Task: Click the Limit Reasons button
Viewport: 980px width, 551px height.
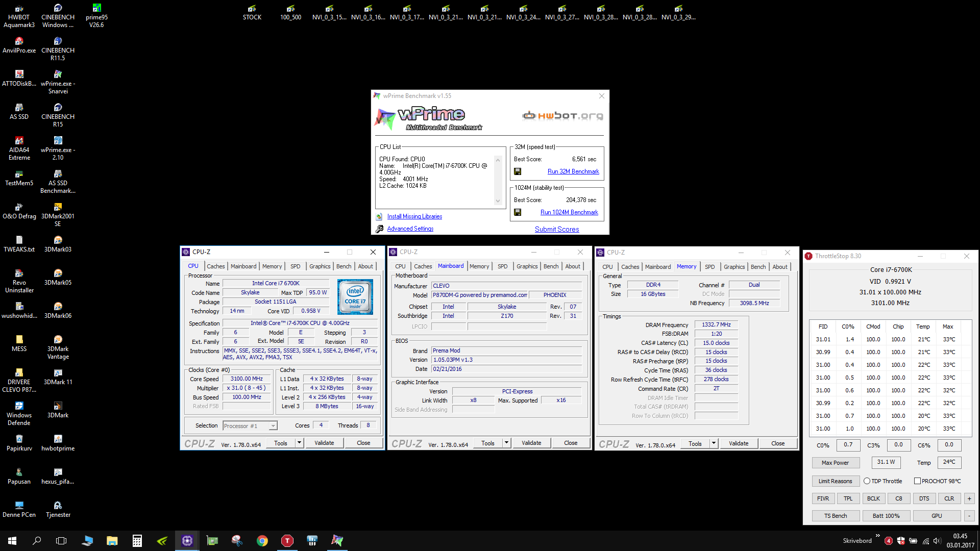Action: click(835, 481)
